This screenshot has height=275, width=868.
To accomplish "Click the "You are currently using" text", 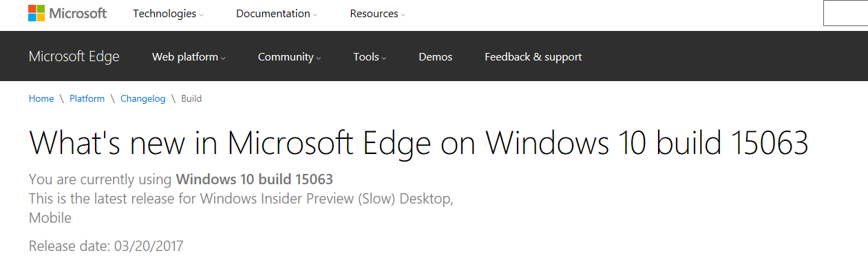I will point(100,179).
